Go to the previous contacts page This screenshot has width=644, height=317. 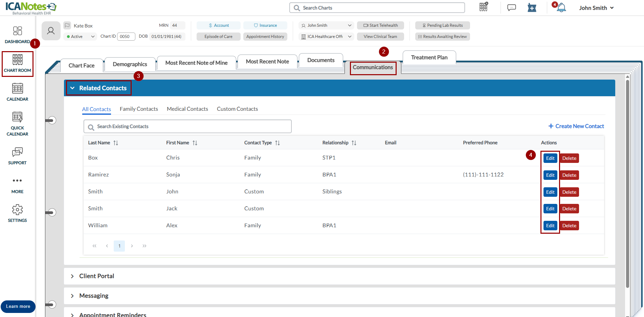(x=107, y=246)
